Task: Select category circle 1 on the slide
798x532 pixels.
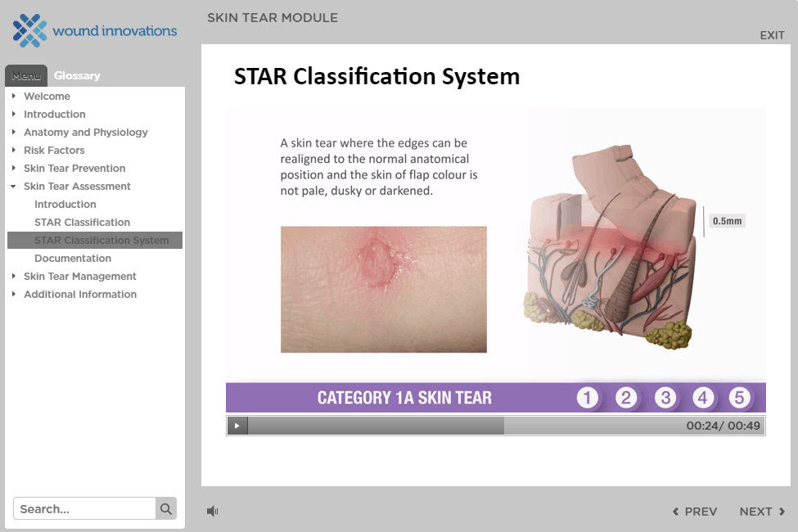Action: point(588,397)
